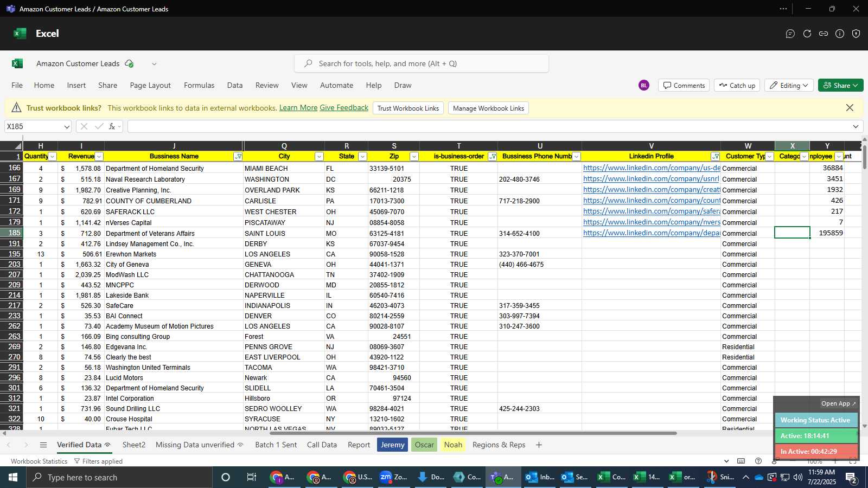The image size is (868, 488).
Task: Click the Cortana circle icon on taskbar
Action: [x=226, y=477]
